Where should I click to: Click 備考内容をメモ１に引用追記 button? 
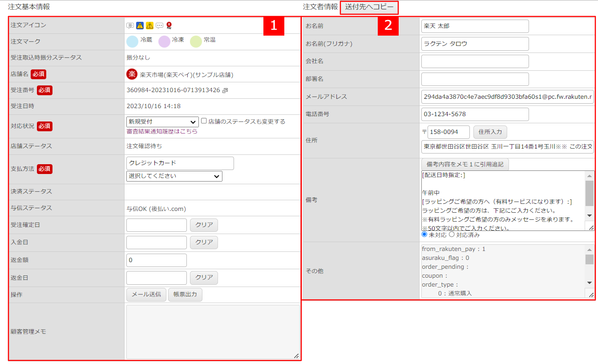pos(465,165)
